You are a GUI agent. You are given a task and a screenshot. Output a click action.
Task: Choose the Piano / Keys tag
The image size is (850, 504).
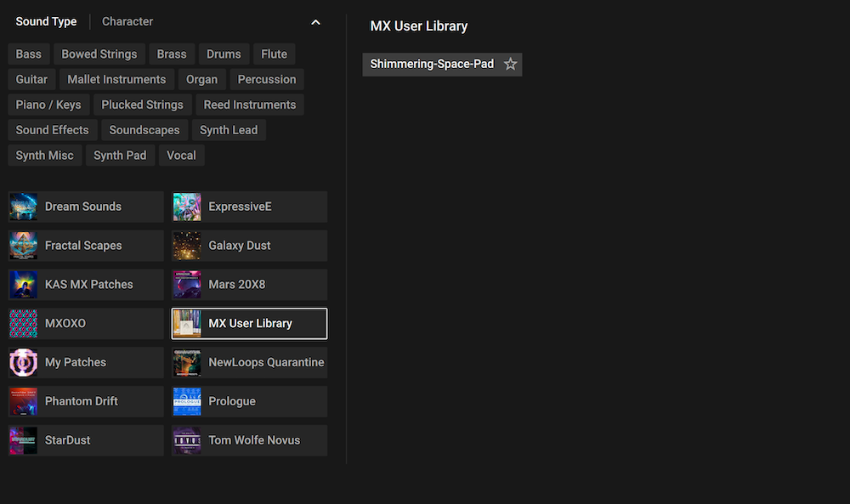pos(48,105)
